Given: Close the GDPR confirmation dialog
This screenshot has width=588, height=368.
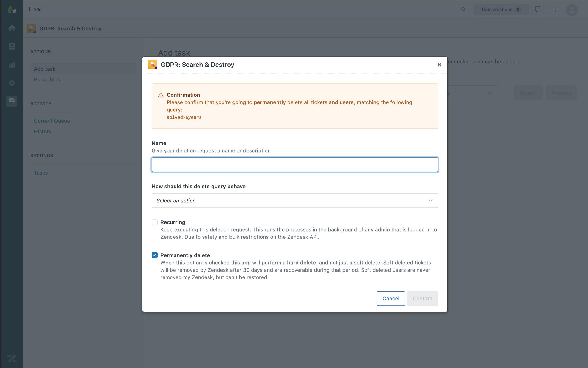Looking at the screenshot, I should (x=439, y=65).
